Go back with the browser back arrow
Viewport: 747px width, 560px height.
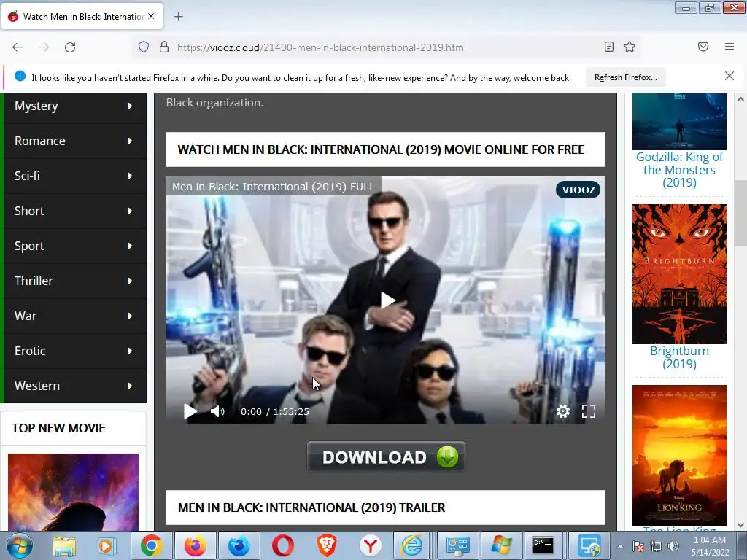tap(18, 47)
